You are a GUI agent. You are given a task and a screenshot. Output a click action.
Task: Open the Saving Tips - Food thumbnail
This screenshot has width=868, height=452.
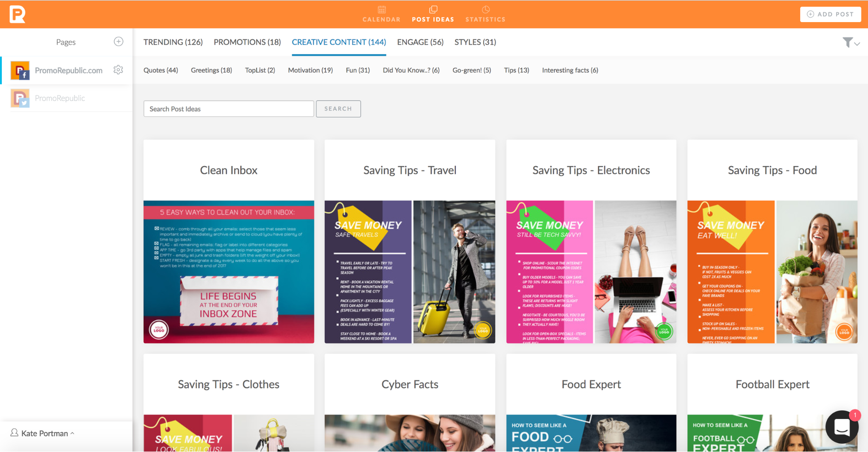pyautogui.click(x=772, y=272)
